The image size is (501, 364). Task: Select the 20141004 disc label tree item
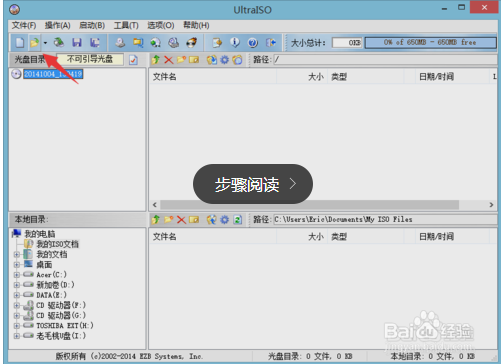pos(53,74)
